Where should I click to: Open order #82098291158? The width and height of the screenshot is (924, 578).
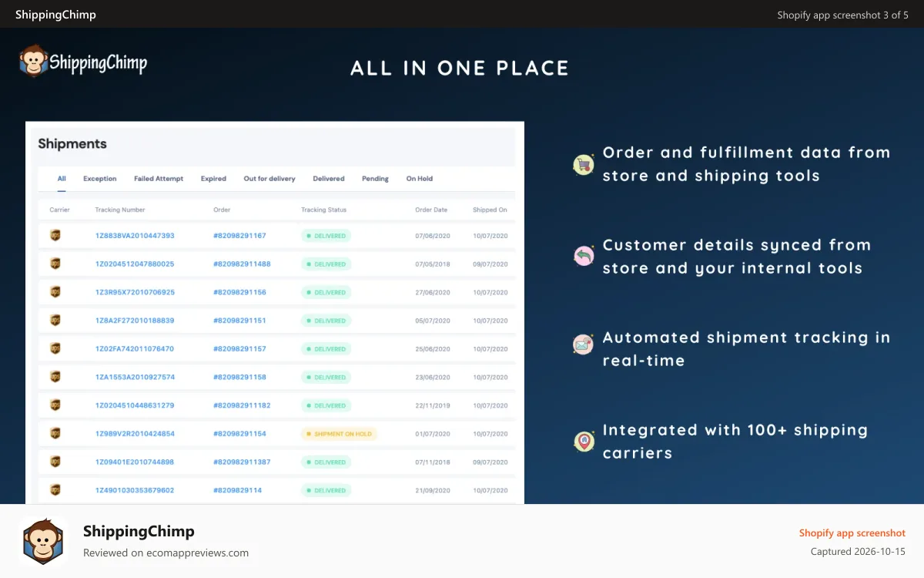coord(239,378)
